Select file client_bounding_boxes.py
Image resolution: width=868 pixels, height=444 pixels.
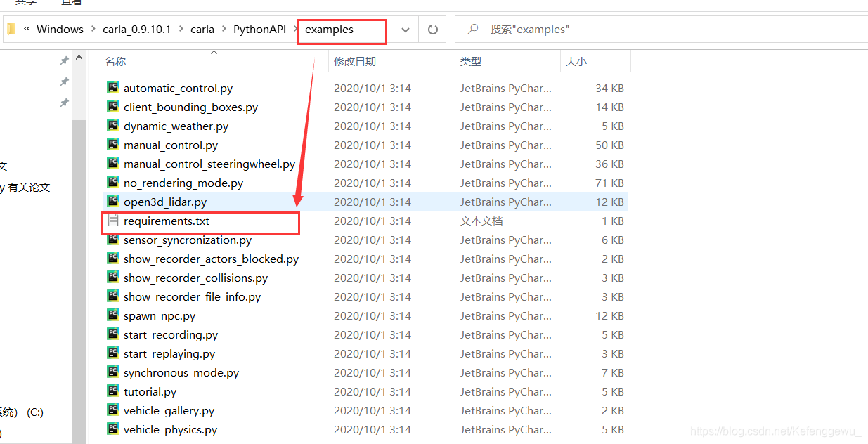click(190, 107)
